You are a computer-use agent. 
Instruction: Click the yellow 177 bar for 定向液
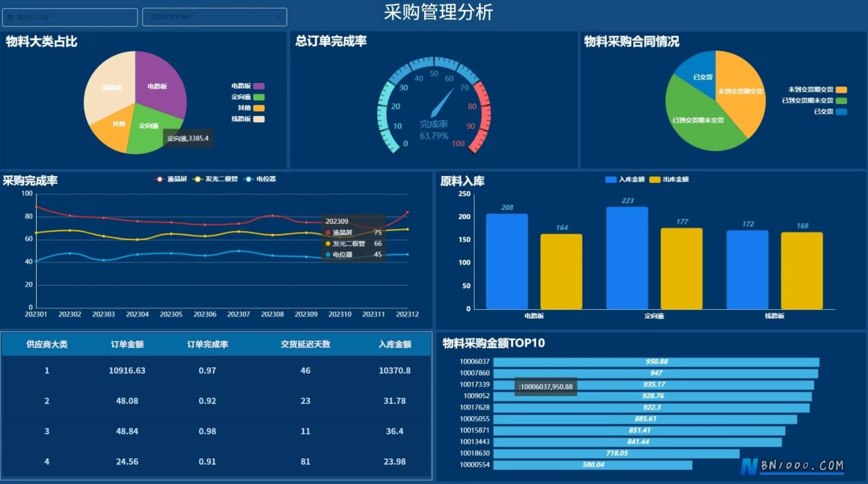[x=681, y=269]
